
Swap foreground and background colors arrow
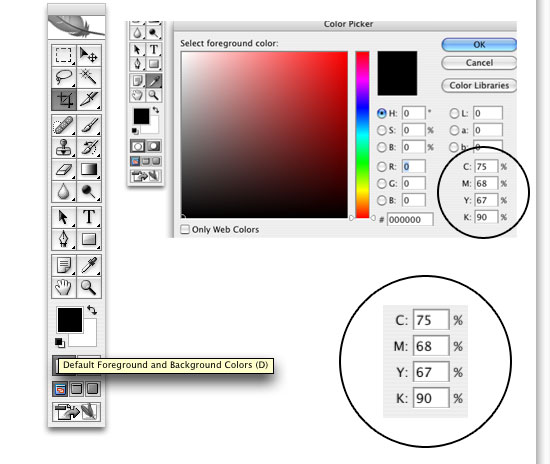point(92,310)
